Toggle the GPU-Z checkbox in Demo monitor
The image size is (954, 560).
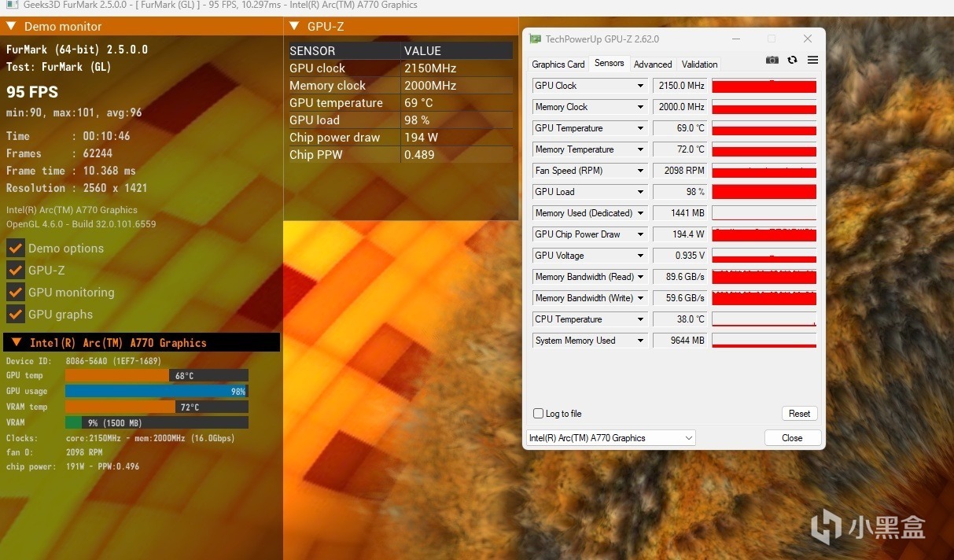point(16,270)
